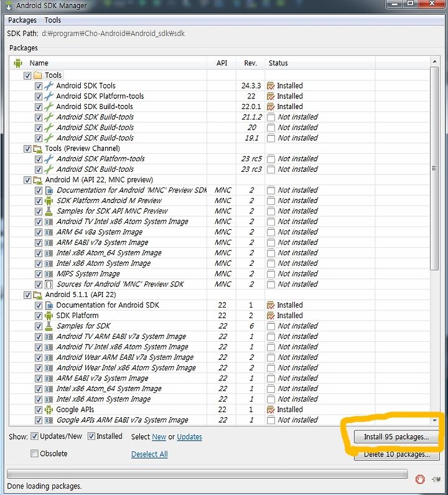Click the Android robot icon of SDK Platform Android M Preview

(49, 200)
